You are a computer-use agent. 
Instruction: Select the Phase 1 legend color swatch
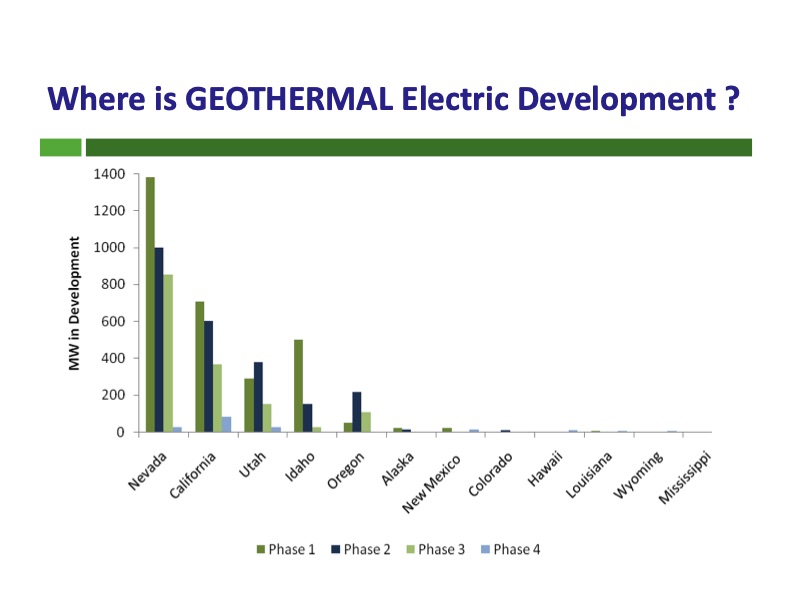pyautogui.click(x=261, y=549)
